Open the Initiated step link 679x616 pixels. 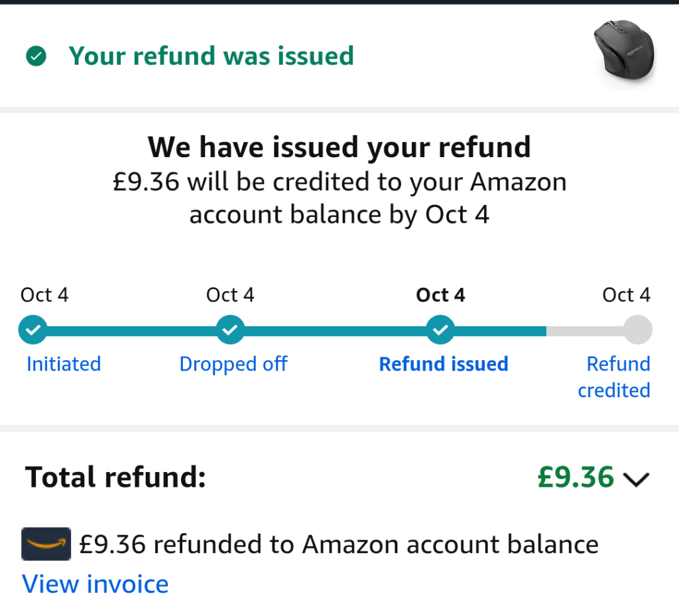[64, 364]
